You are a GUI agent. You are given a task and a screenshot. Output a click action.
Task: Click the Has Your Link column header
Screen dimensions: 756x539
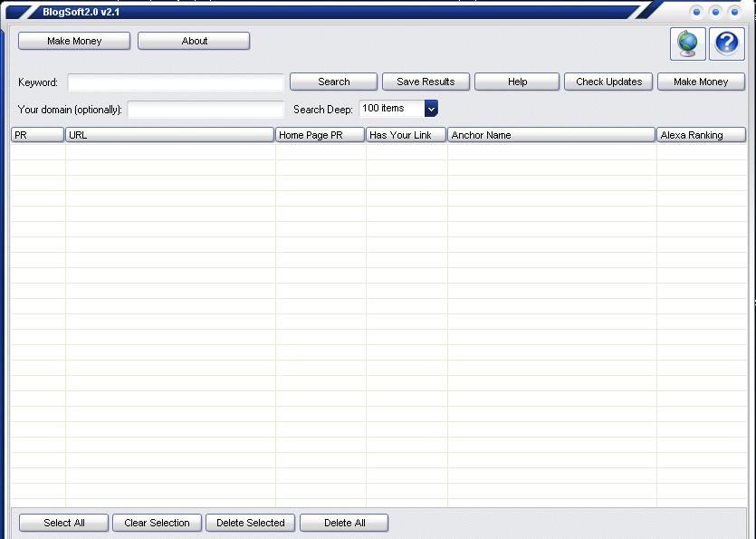point(406,135)
